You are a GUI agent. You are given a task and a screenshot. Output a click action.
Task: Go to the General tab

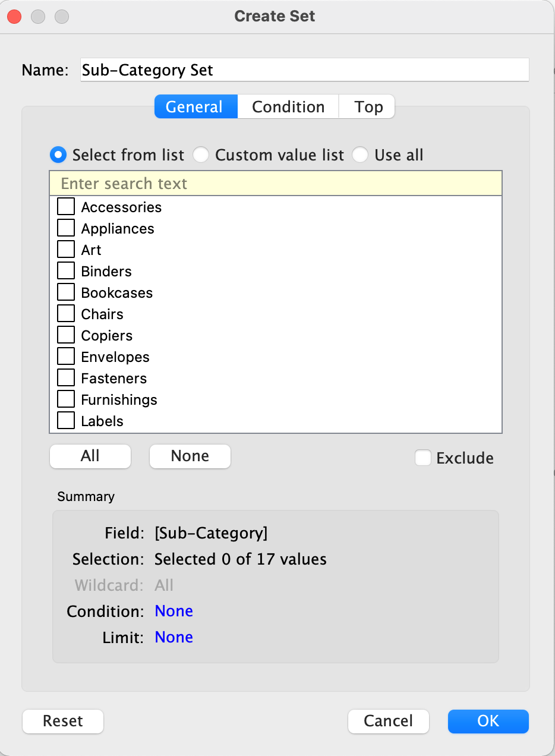194,107
